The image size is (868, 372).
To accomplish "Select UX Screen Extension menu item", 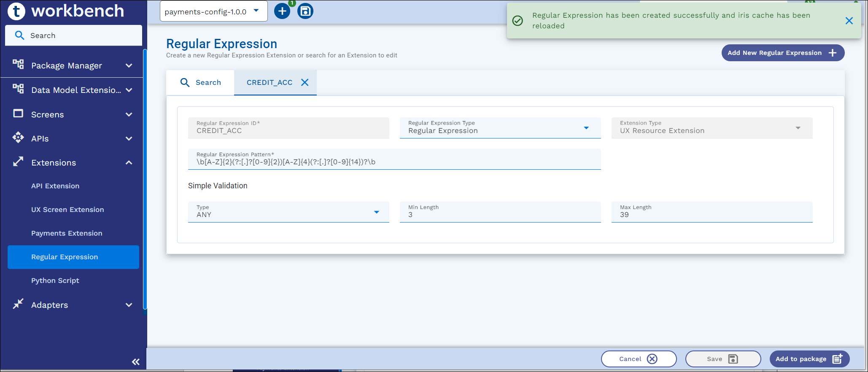I will (67, 210).
